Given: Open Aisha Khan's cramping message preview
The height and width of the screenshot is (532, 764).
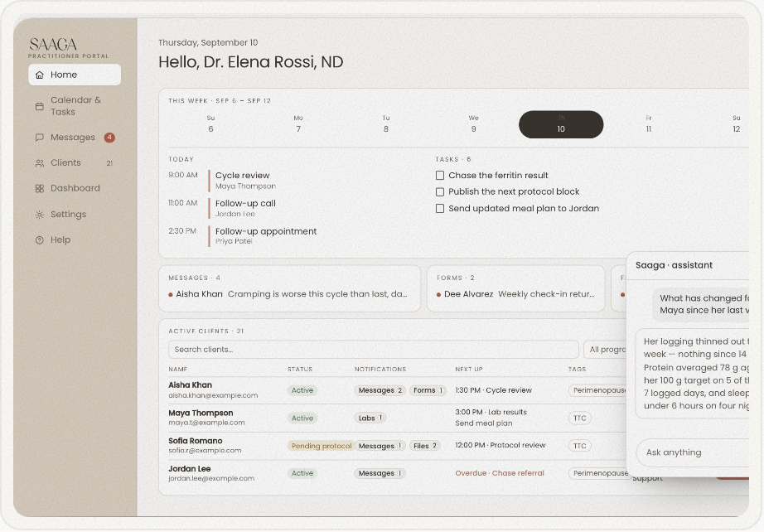Looking at the screenshot, I should click(288, 294).
